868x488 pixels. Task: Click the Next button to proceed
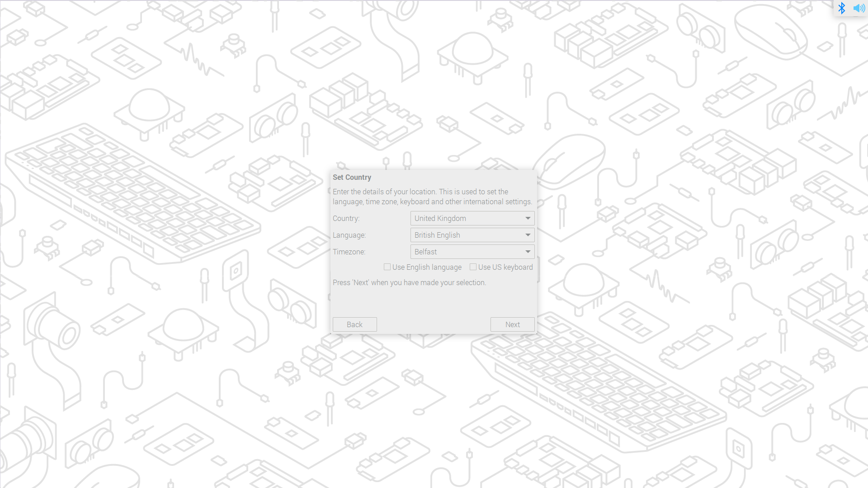pyautogui.click(x=512, y=324)
